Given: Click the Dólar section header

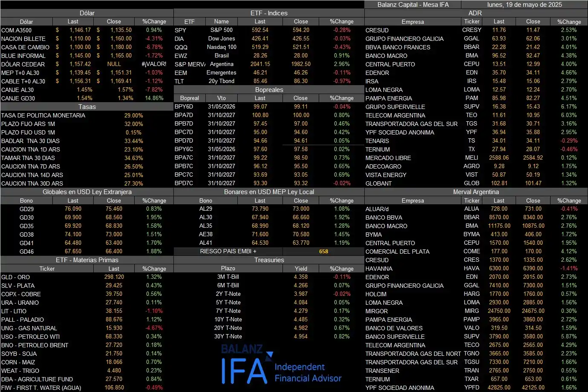Looking at the screenshot, I should [x=87, y=13].
